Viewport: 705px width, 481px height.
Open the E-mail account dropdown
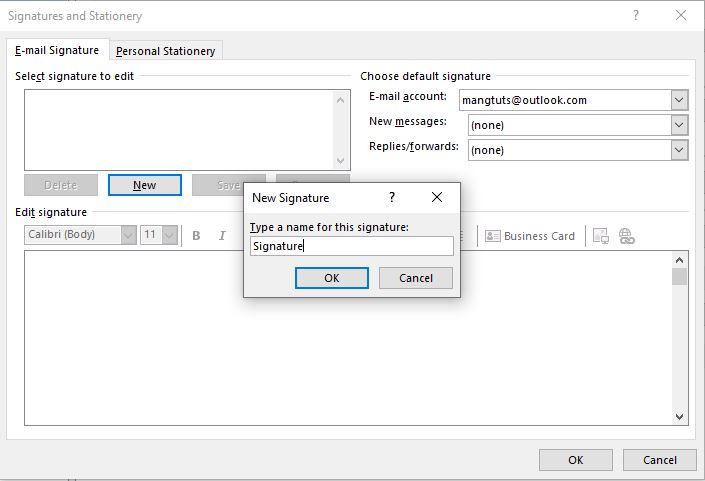(679, 100)
